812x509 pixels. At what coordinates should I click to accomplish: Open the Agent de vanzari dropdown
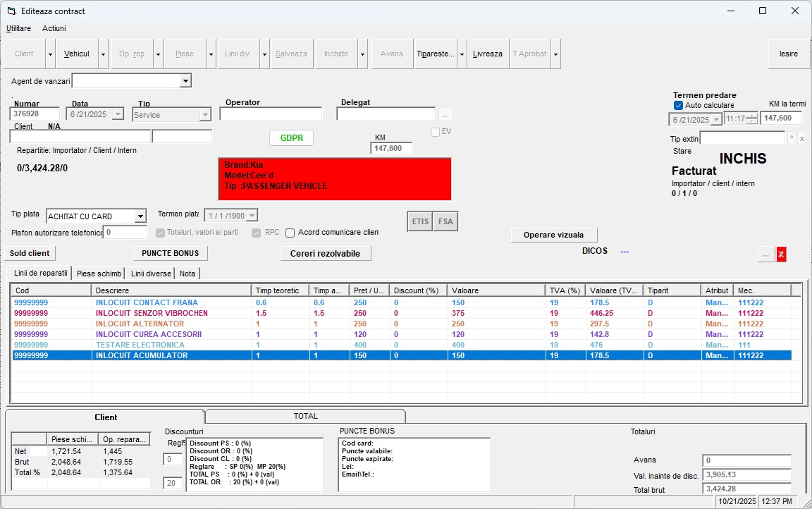(x=185, y=81)
